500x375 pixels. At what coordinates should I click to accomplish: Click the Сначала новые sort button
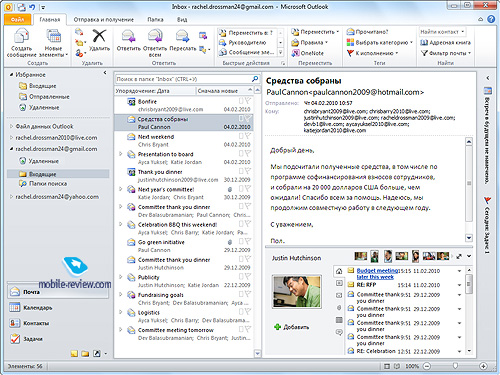pyautogui.click(x=224, y=91)
